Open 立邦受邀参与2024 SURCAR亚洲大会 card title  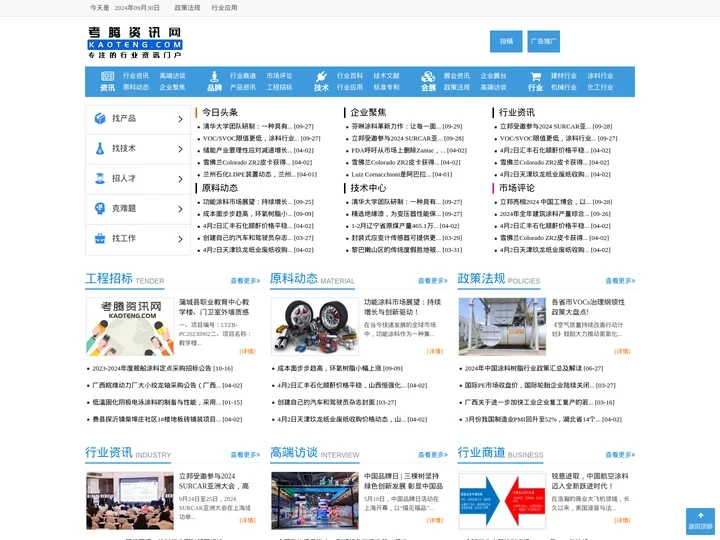[x=214, y=481]
